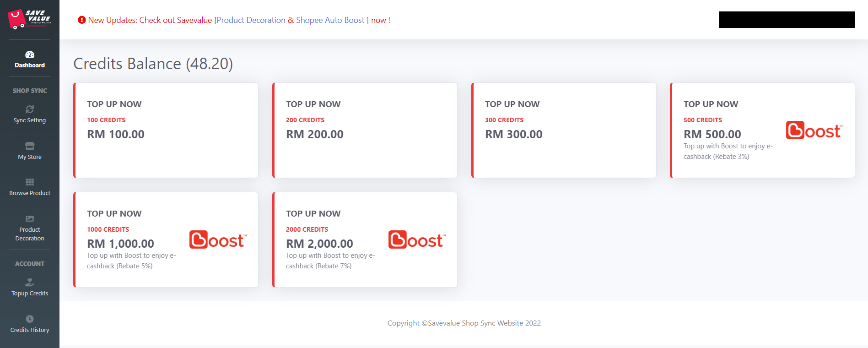Viewport: 868px width, 348px height.
Task: Click the Credits History clock icon
Action: (30, 319)
